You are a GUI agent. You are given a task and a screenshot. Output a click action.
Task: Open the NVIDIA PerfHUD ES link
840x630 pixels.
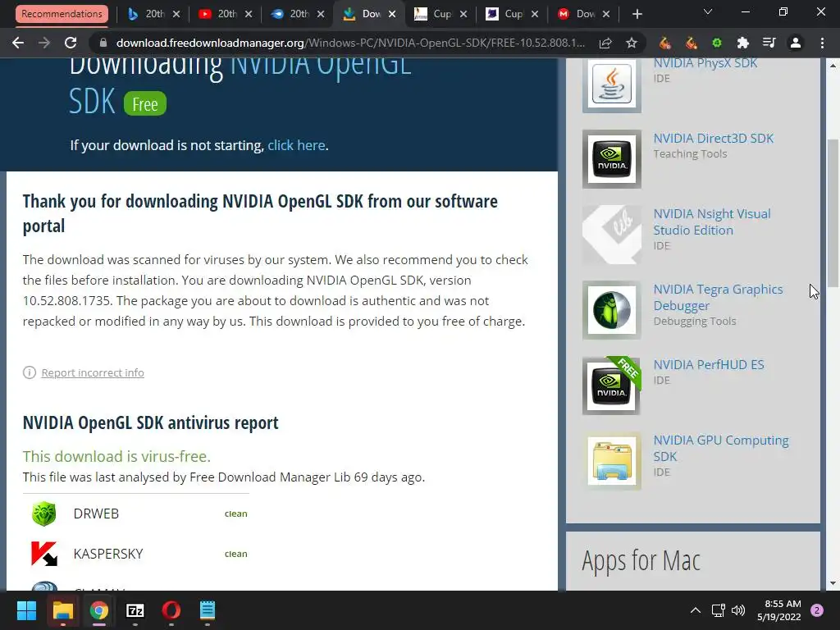tap(709, 365)
